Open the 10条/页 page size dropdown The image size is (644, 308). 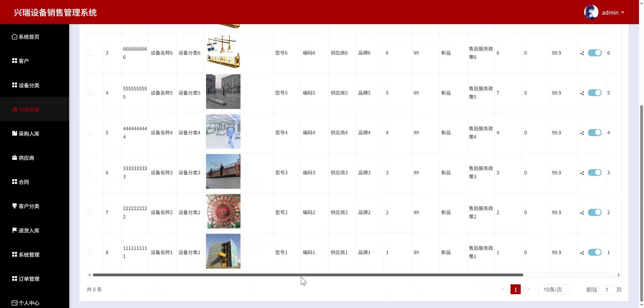click(x=555, y=289)
